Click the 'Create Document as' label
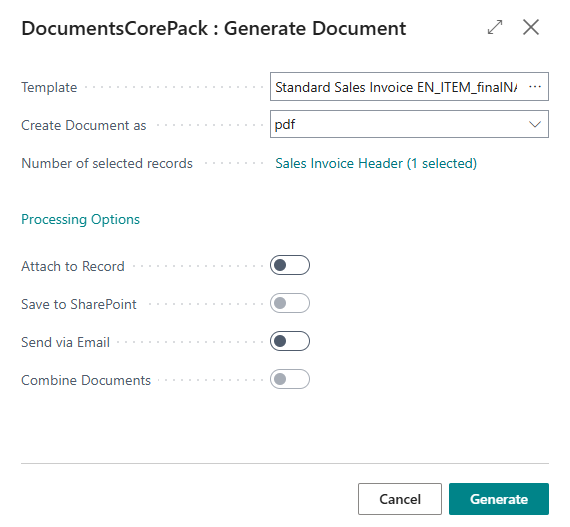 click(84, 125)
